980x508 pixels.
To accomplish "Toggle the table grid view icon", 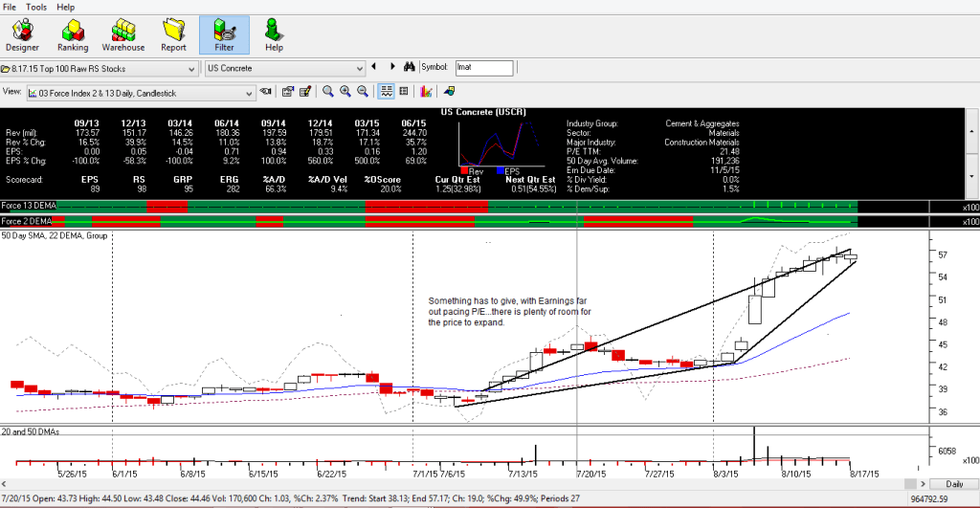I will point(404,92).
